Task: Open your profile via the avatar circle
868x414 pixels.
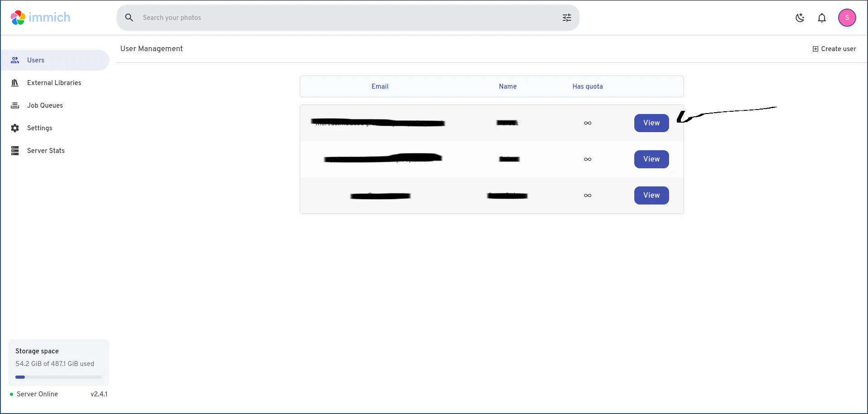Action: [847, 18]
